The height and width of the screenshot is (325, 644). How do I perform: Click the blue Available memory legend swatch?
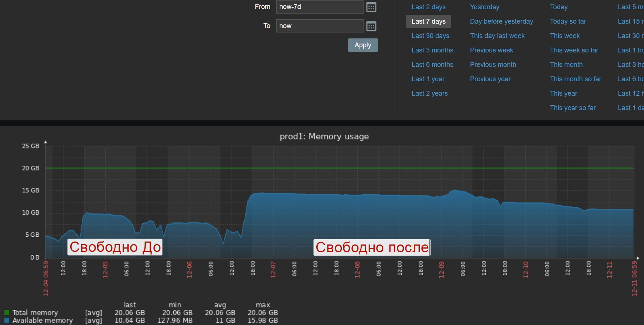(x=7, y=320)
